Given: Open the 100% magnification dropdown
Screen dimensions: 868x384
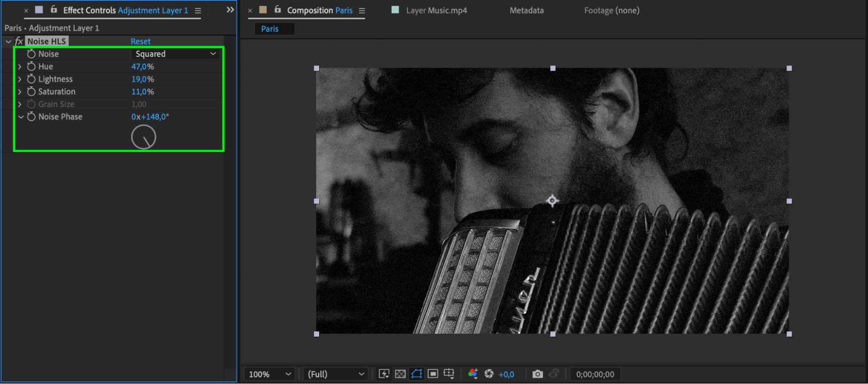Looking at the screenshot, I should tap(269, 374).
